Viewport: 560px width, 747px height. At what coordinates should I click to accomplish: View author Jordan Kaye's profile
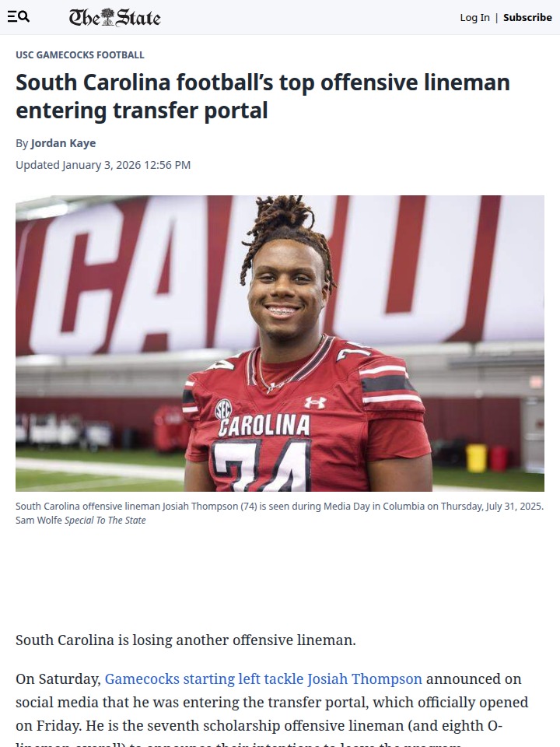pos(63,143)
